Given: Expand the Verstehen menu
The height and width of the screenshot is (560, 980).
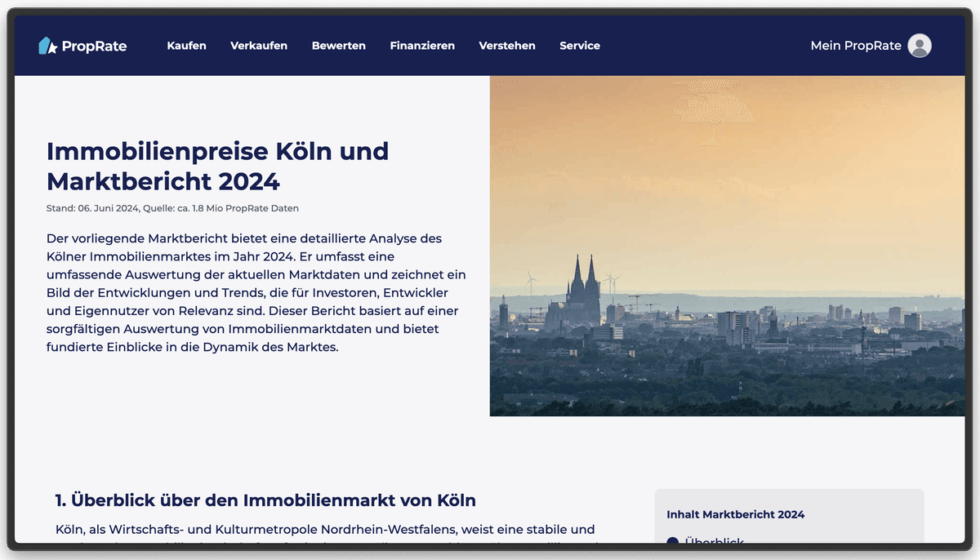Looking at the screenshot, I should tap(507, 46).
